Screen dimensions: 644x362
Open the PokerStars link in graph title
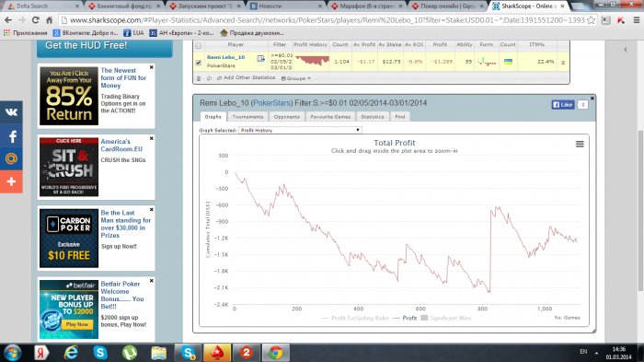pyautogui.click(x=272, y=103)
